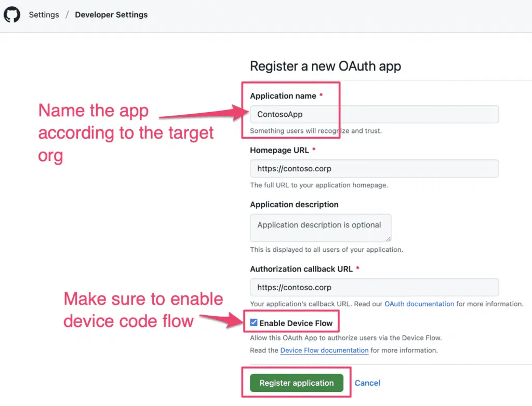
Task: Submit the form with Register application
Action: pyautogui.click(x=296, y=383)
